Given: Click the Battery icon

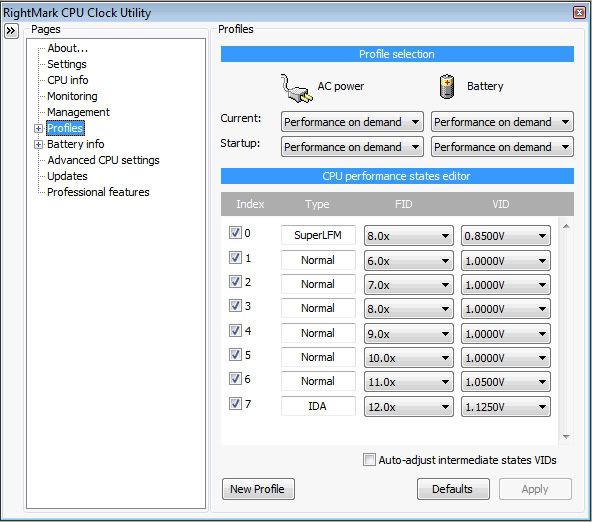Looking at the screenshot, I should (x=447, y=86).
